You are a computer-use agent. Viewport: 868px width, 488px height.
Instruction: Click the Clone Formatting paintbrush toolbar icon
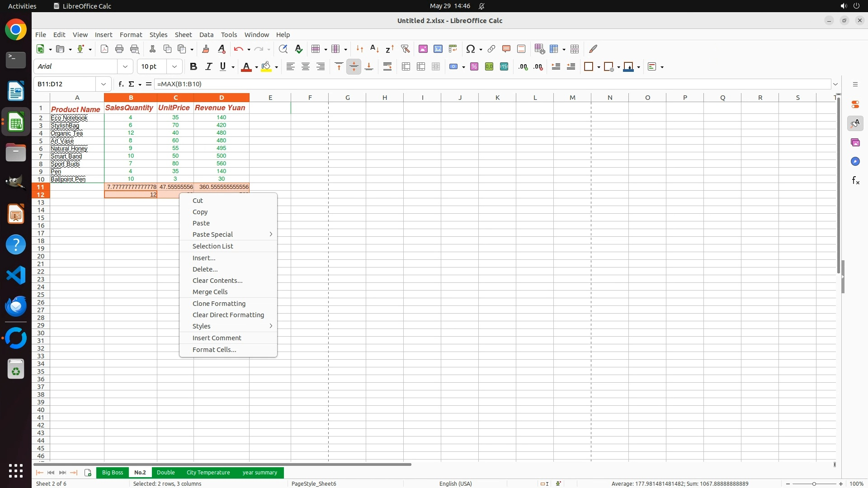pos(206,49)
